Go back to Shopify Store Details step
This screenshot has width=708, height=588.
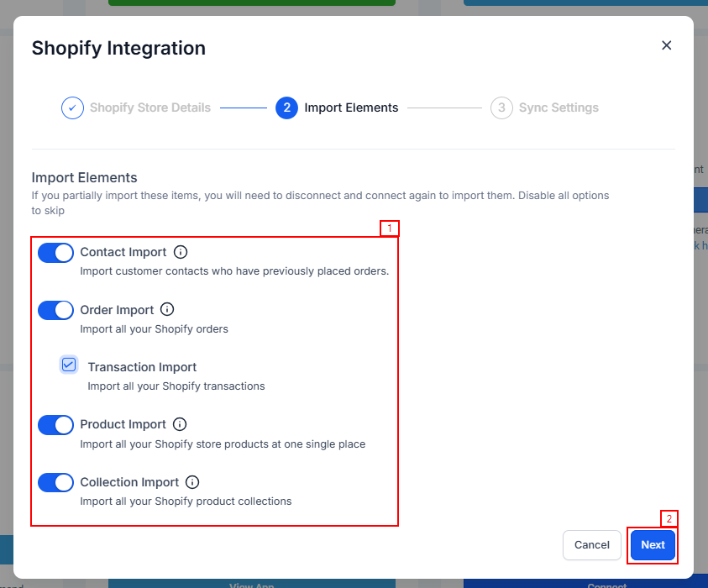(x=149, y=108)
